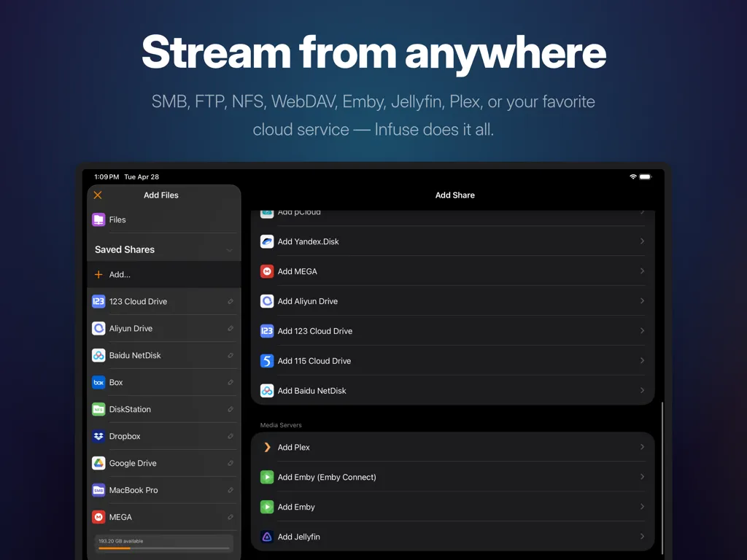Open Add Yandex.Disk chevron
This screenshot has width=747, height=560.
[642, 241]
